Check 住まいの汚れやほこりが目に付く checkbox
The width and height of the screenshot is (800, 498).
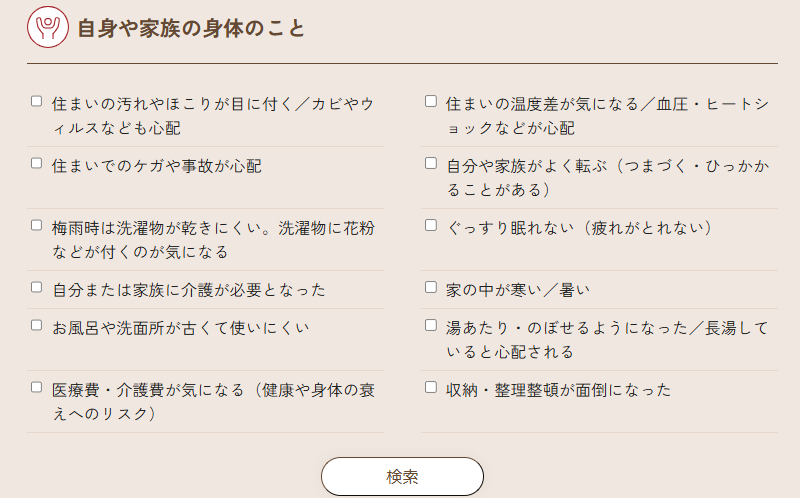click(x=37, y=101)
